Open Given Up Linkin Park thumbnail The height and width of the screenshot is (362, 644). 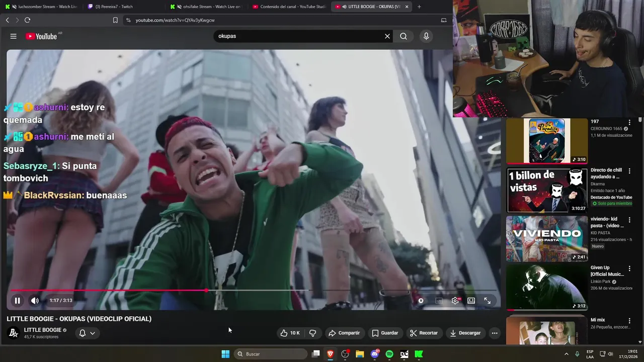547,287
